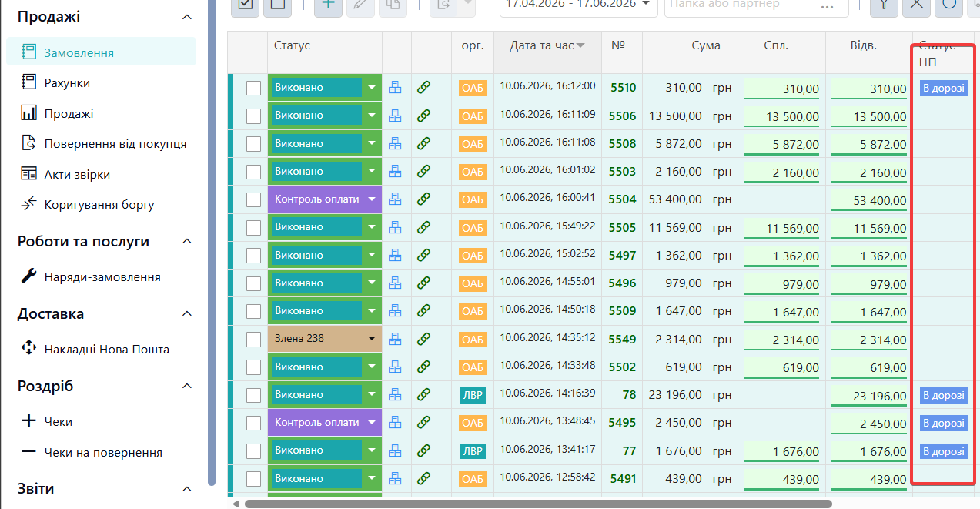
Task: Collapse the Доставка sidebar section
Action: coord(187,314)
